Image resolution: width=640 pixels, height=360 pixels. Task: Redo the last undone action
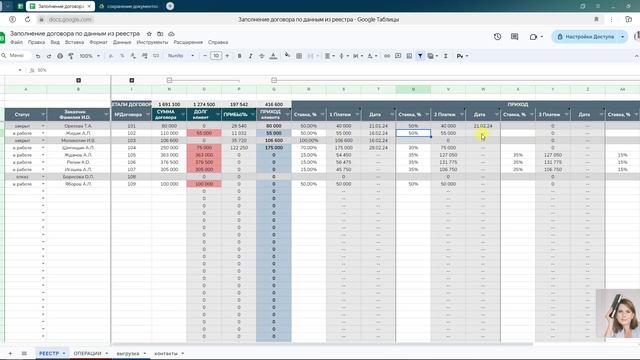coord(49,56)
